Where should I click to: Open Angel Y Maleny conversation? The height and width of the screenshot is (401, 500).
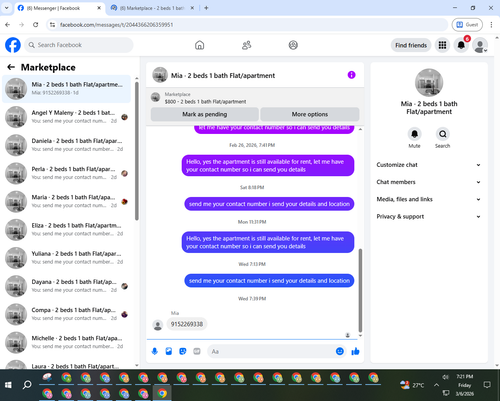coord(66,117)
